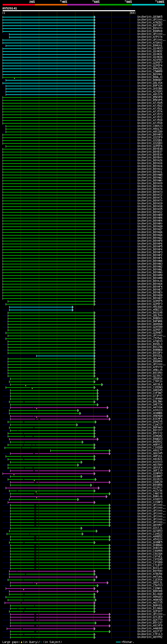Open hit UniRef100_A7NZB2
Image resolution: width=167 pixels, height=644 pixels.
tap(150, 22)
